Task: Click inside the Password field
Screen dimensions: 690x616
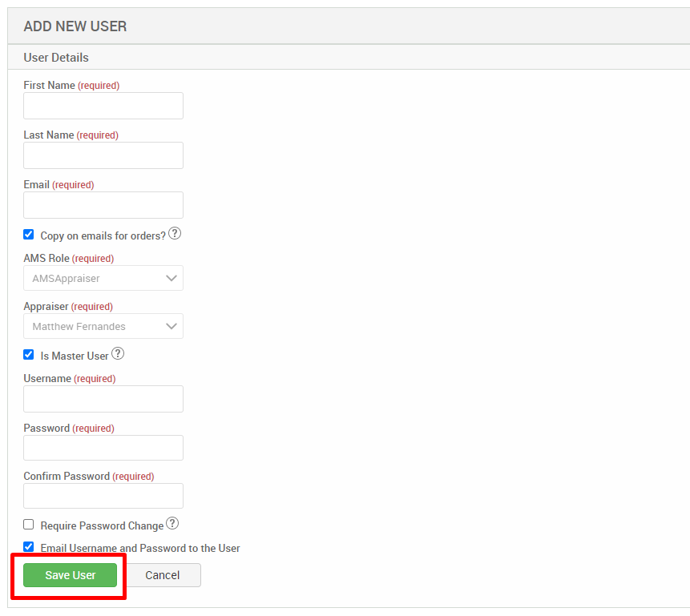Action: tap(103, 448)
